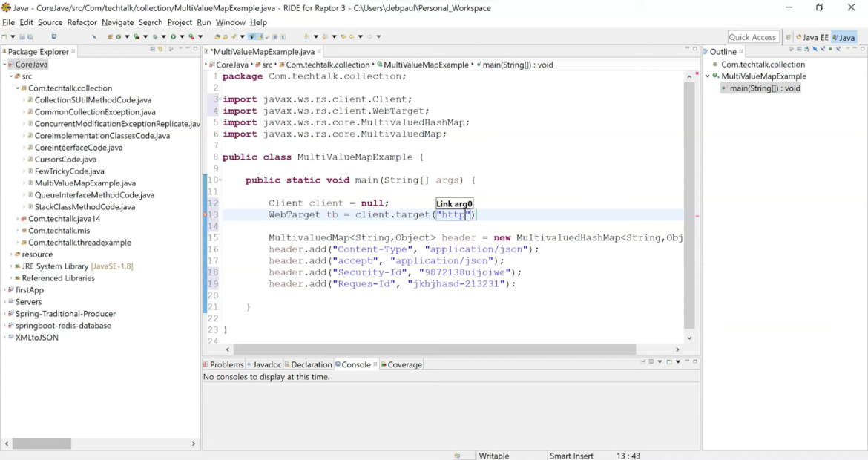Open the Navigate menu

pos(117,22)
